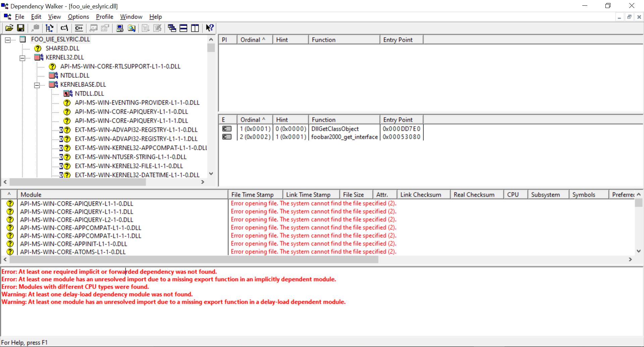Toggle the side-by-side view icon
This screenshot has height=347, width=644.
(195, 28)
